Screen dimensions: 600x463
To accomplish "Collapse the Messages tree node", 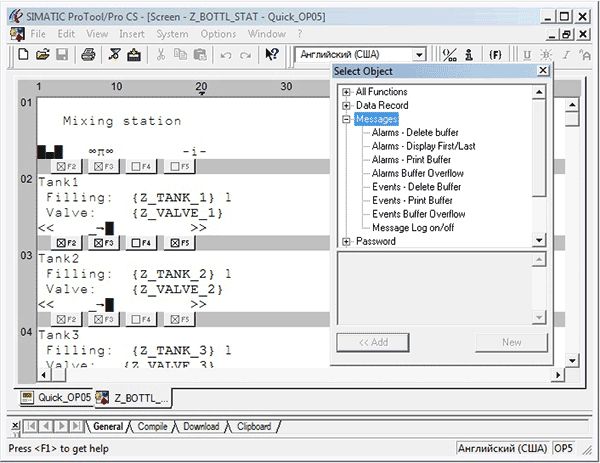I will tap(346, 119).
